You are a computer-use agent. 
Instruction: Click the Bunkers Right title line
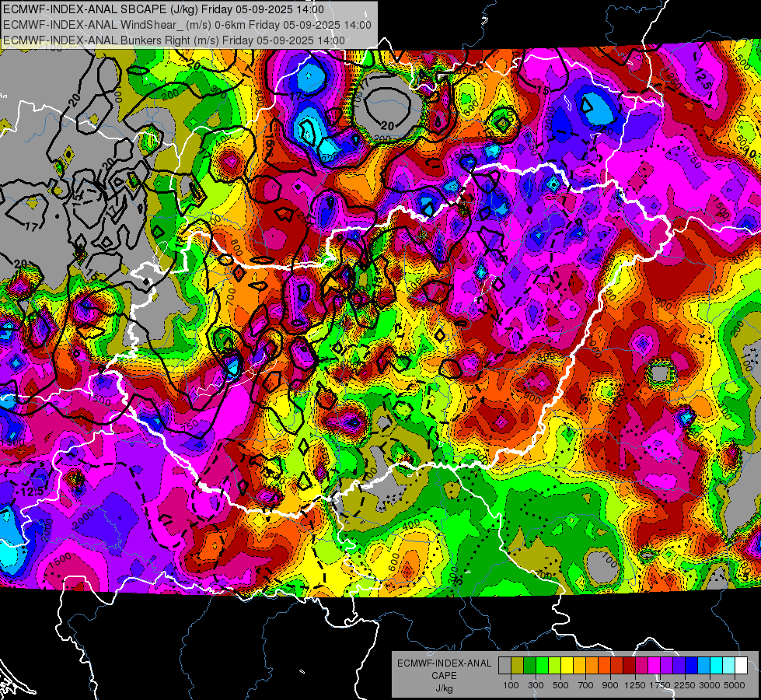pyautogui.click(x=174, y=40)
